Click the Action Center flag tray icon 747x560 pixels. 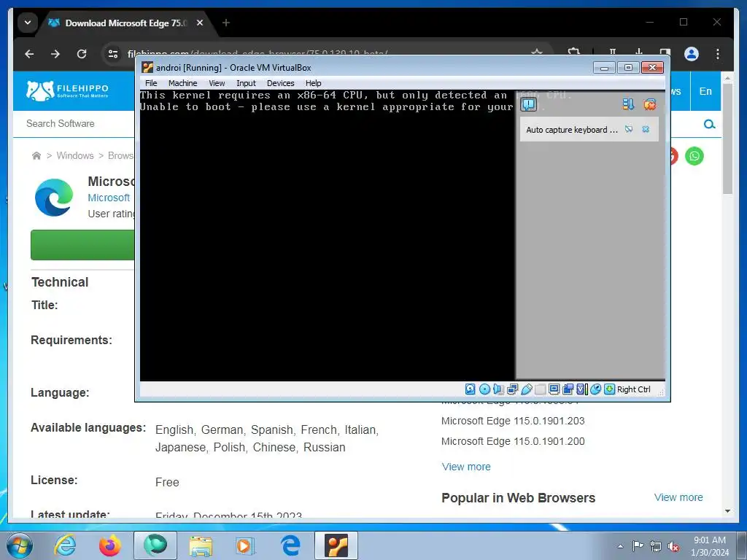(638, 546)
